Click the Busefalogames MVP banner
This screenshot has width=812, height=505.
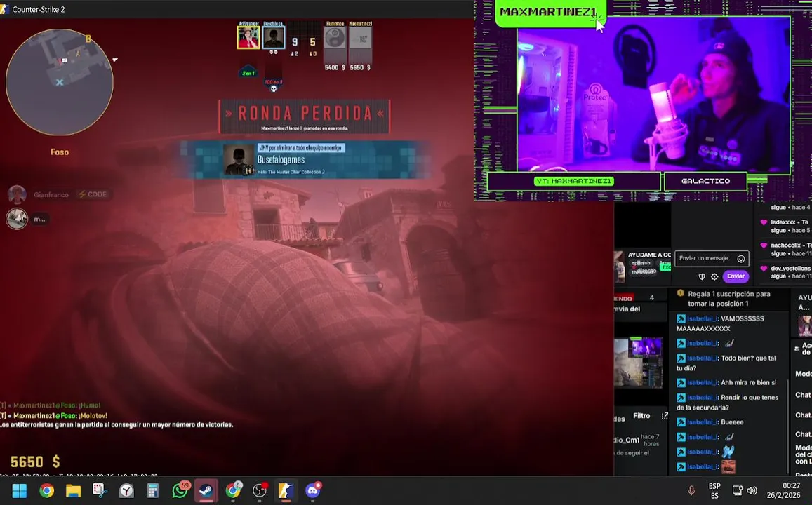[x=305, y=159]
